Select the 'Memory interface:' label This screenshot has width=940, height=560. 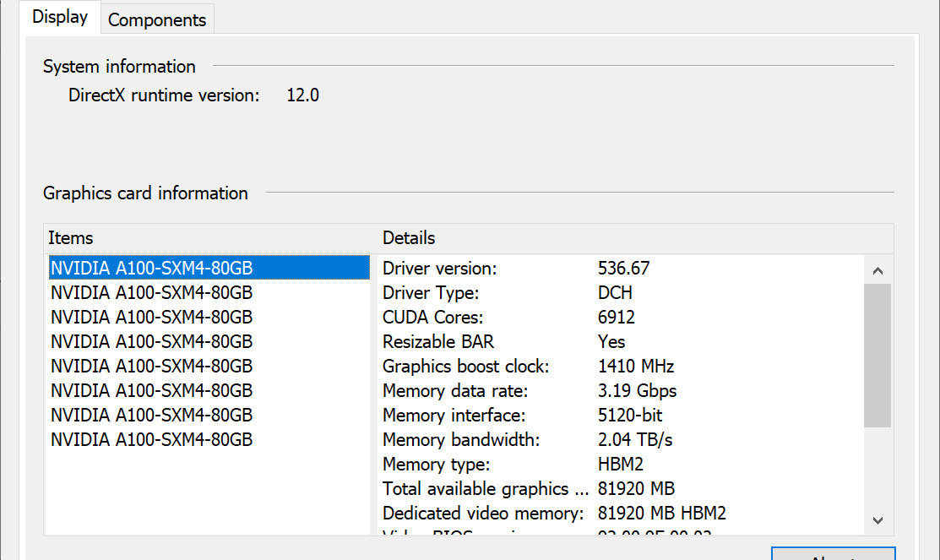pos(454,416)
